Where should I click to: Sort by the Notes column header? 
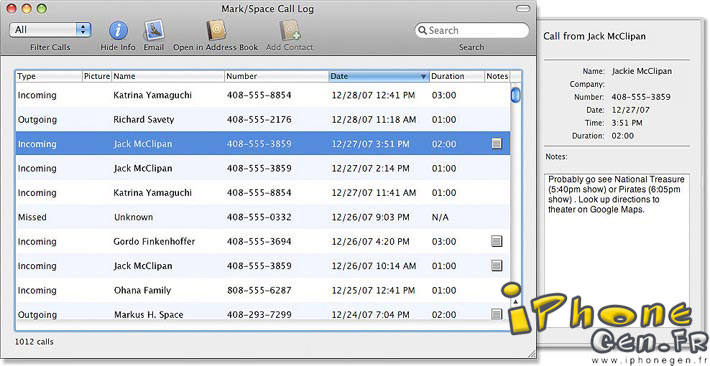click(x=497, y=76)
